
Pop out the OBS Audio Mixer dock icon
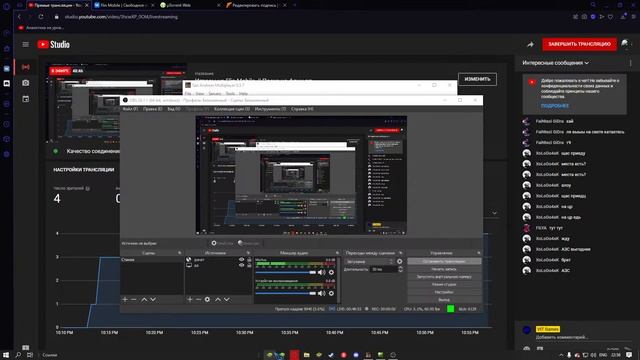click(x=337, y=253)
